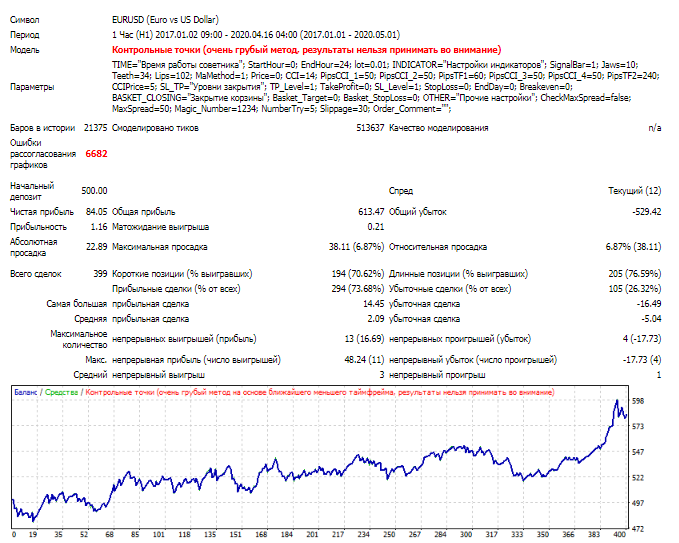
Task: Click short positions value '194 (70.62%)'
Action: pos(358,274)
